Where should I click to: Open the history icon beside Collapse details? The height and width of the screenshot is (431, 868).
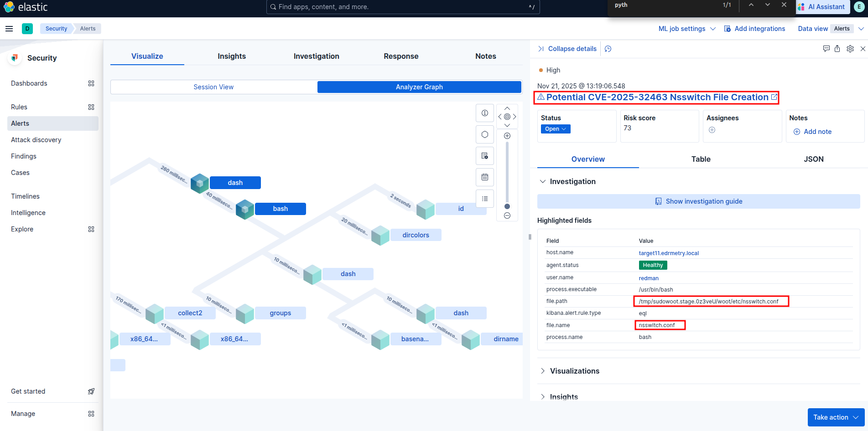click(x=608, y=49)
